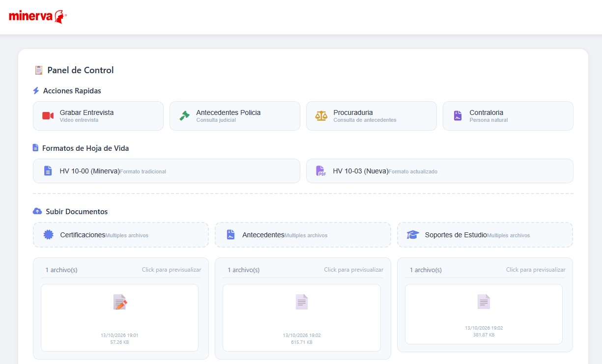Open the Procuraduria antecedentes consultation
The width and height of the screenshot is (602, 364).
(x=372, y=116)
